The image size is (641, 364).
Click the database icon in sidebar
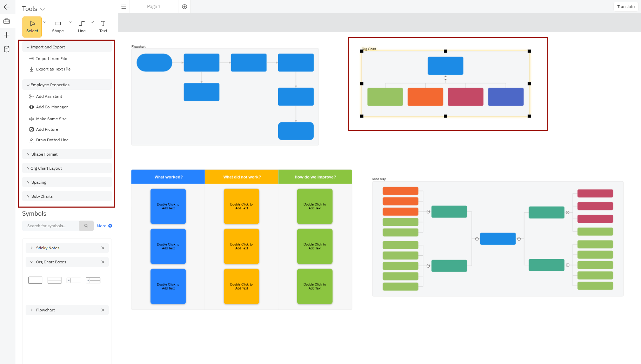tap(7, 49)
